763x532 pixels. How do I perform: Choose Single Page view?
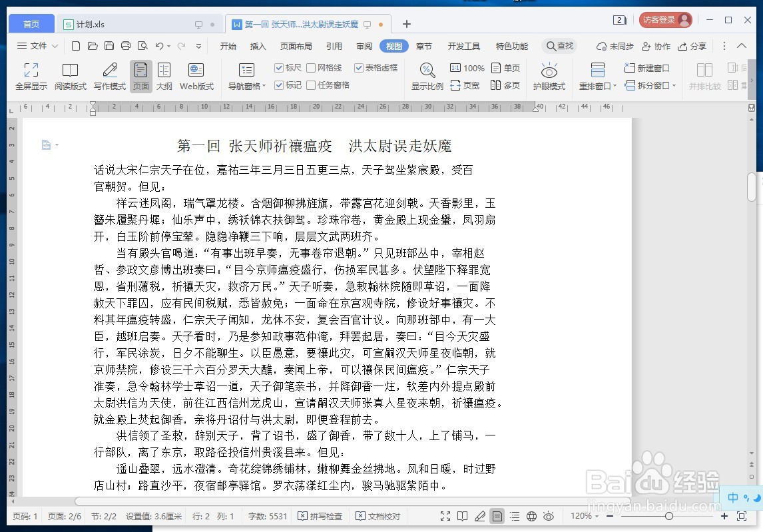(505, 68)
